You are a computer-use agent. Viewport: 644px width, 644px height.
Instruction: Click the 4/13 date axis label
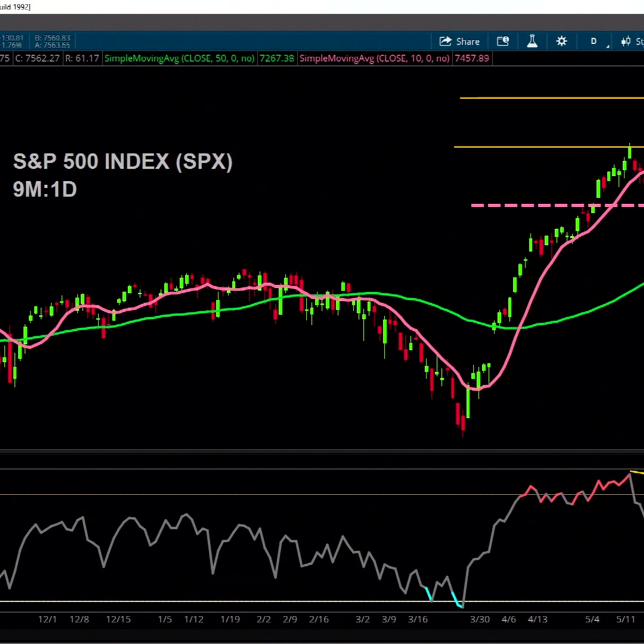[538, 619]
